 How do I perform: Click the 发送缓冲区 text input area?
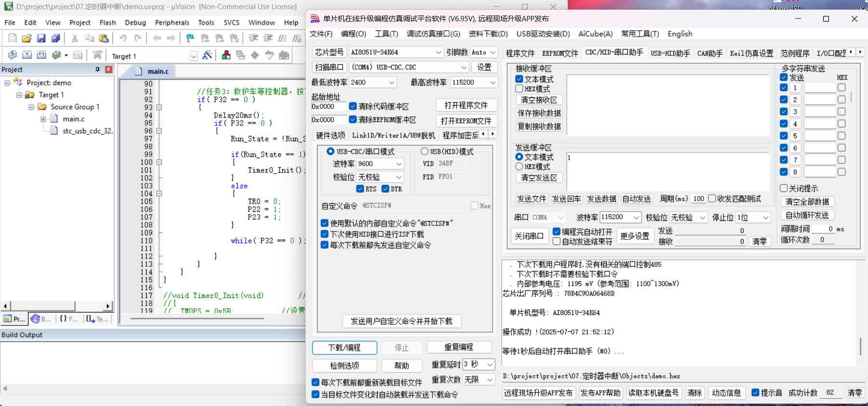click(x=668, y=171)
